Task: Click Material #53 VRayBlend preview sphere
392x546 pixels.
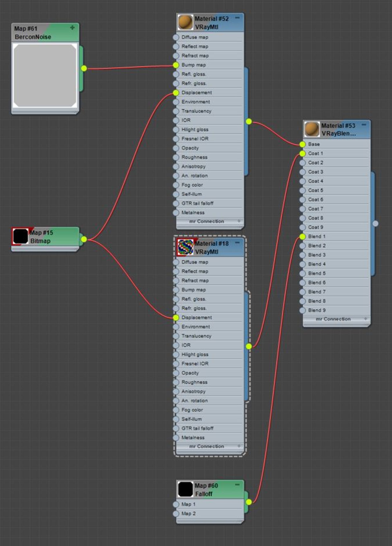Action: pyautogui.click(x=312, y=129)
